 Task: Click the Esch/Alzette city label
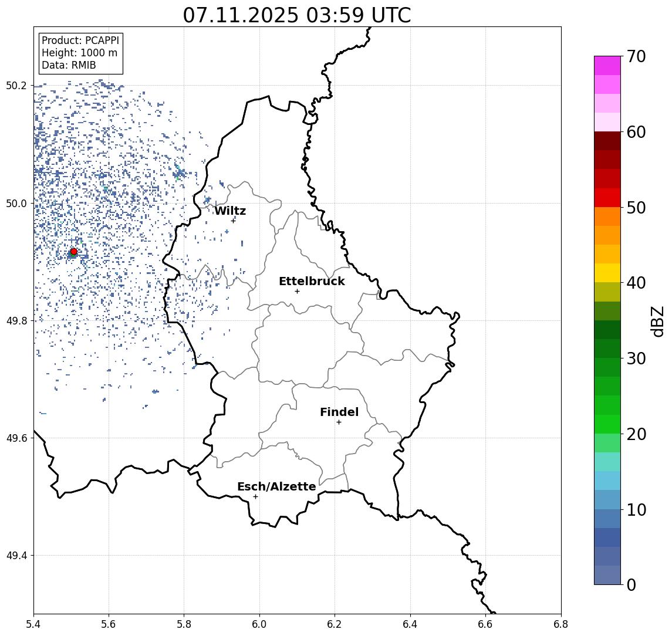pos(276,486)
